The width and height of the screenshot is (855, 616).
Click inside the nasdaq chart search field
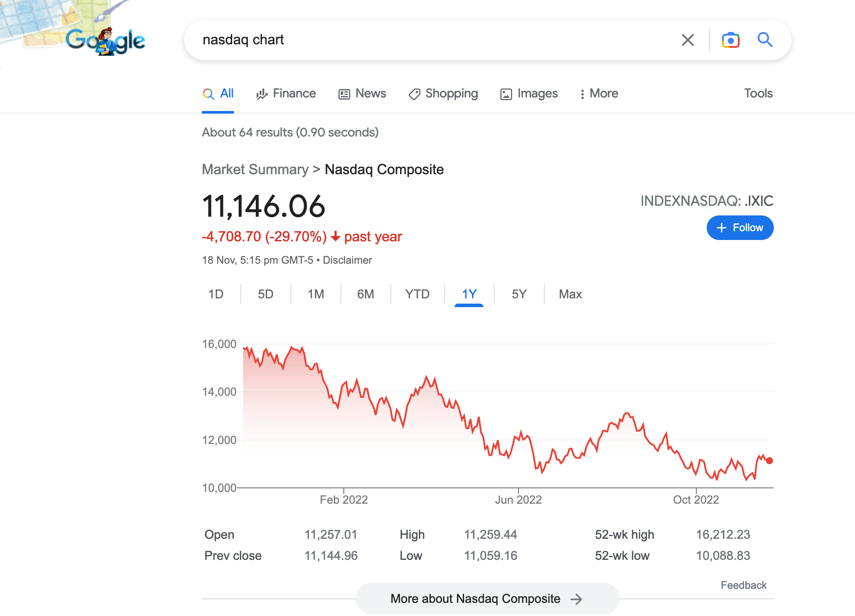[x=434, y=40]
